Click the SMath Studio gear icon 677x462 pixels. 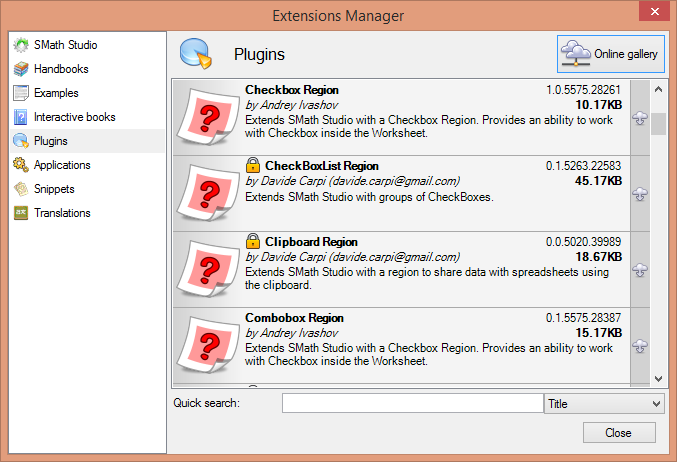[x=21, y=45]
